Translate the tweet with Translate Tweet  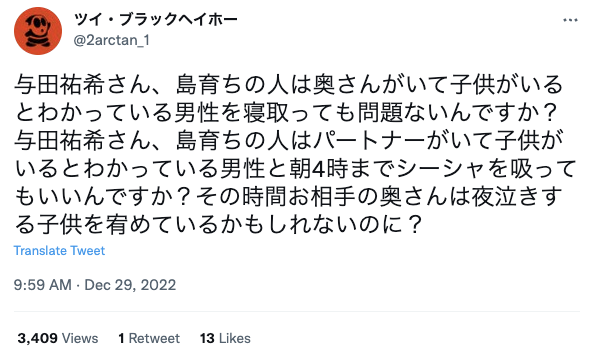(x=59, y=250)
